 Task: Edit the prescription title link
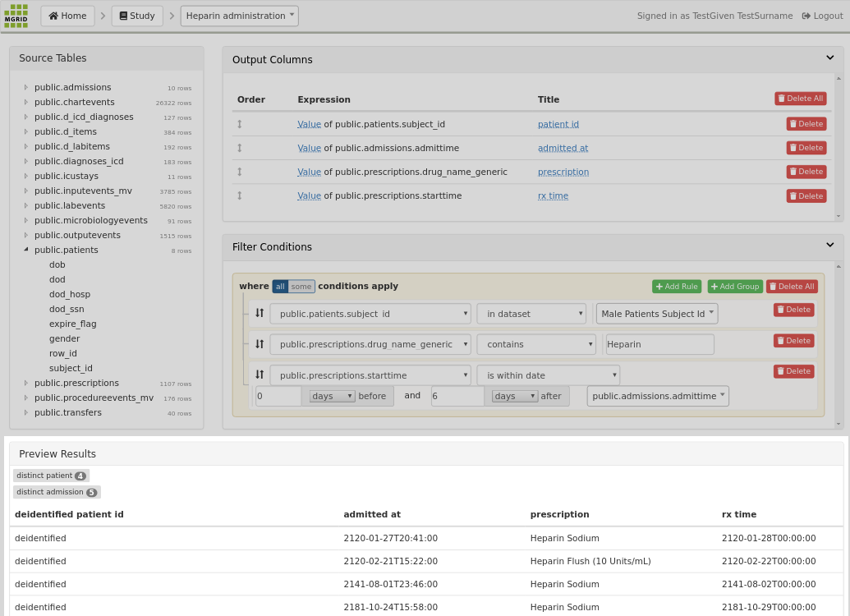point(563,172)
